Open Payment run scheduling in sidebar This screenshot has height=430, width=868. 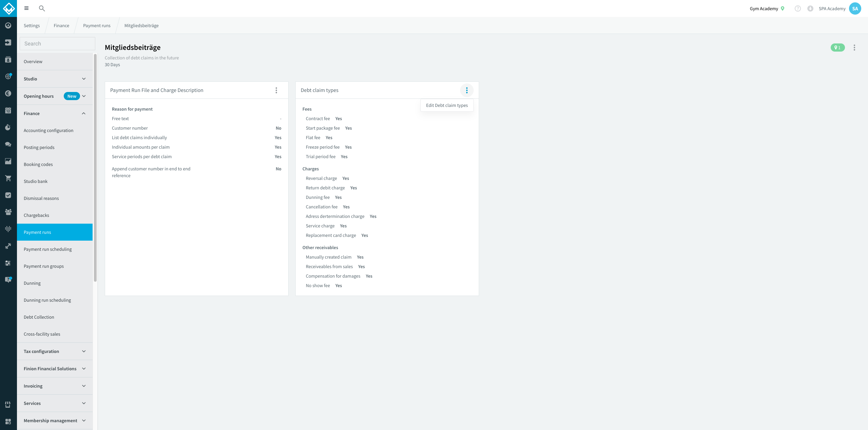55,249
